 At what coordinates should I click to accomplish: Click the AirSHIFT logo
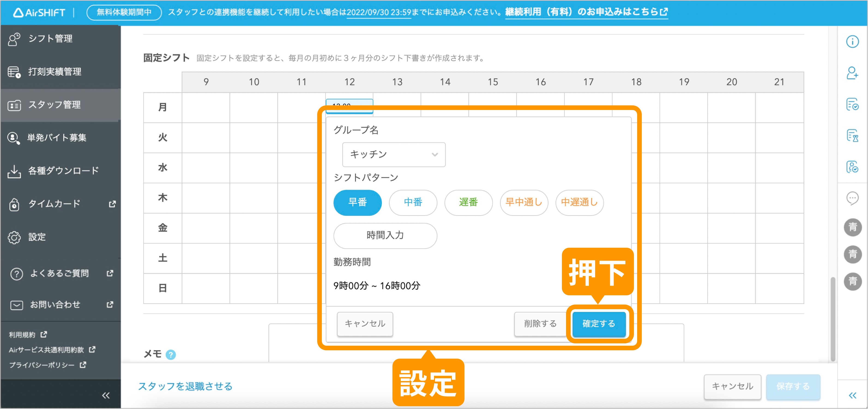(39, 12)
